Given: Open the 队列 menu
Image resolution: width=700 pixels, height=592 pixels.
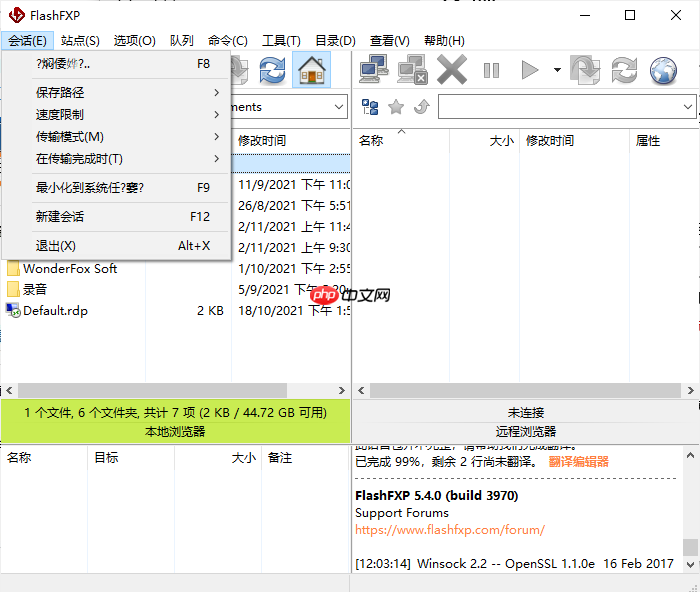Looking at the screenshot, I should coord(182,41).
